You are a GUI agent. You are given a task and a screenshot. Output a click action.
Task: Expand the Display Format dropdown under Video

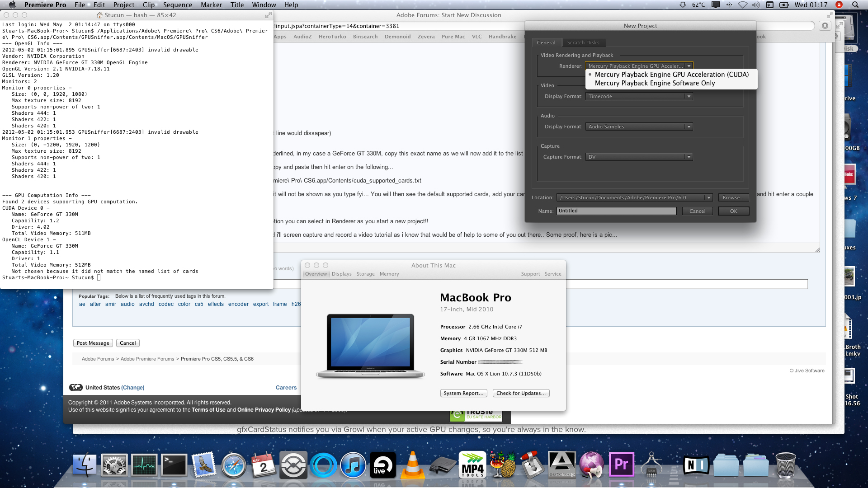(689, 96)
